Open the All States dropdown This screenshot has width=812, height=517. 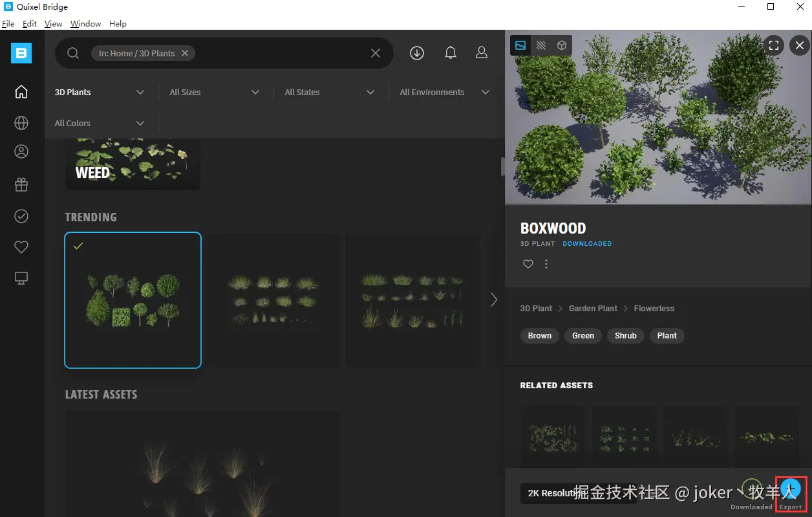330,92
